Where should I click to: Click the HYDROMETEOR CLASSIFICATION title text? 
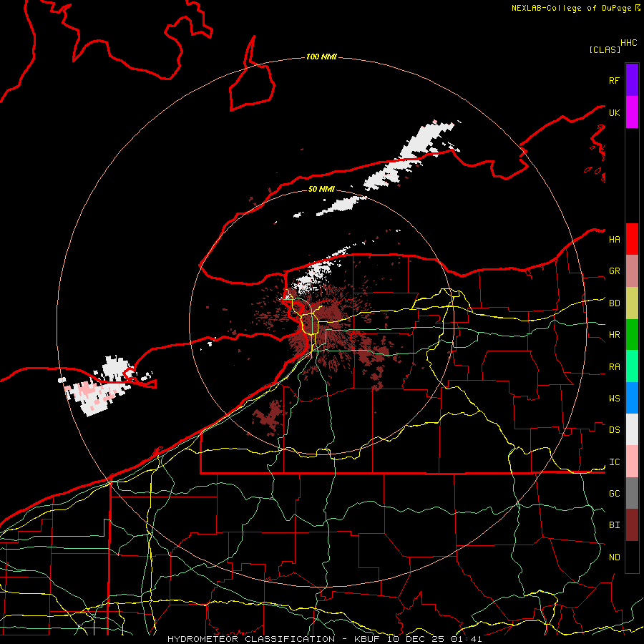coord(251,639)
